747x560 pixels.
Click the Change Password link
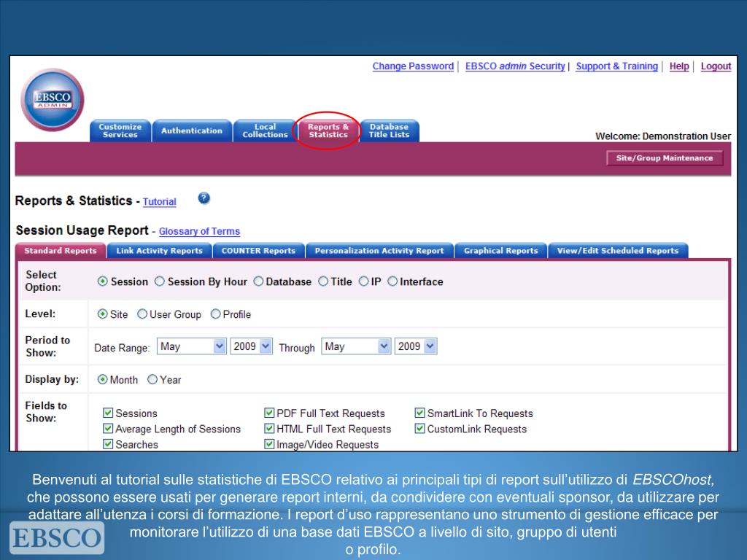413,66
